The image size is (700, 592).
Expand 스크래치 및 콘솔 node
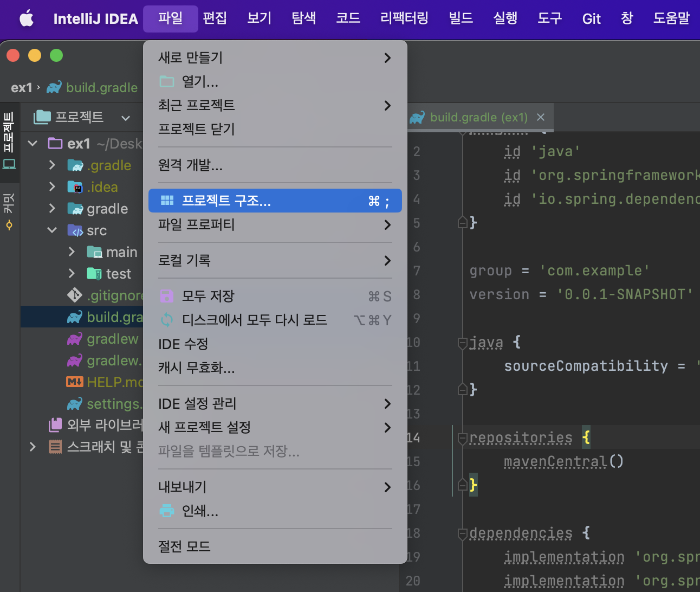[x=33, y=447]
